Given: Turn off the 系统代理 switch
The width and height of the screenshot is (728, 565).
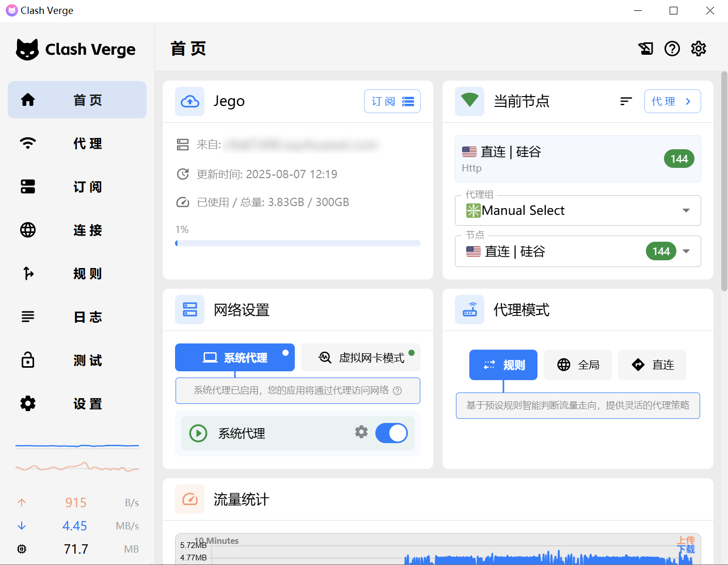Looking at the screenshot, I should click(391, 433).
